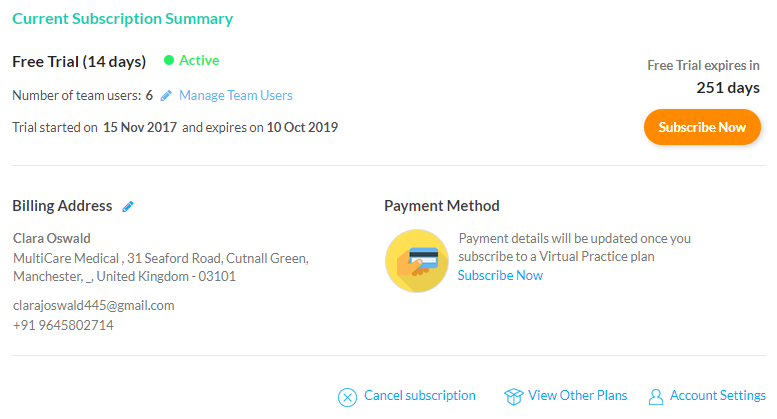The width and height of the screenshot is (777, 419).
Task: Go to Account Settings
Action: pyautogui.click(x=718, y=396)
